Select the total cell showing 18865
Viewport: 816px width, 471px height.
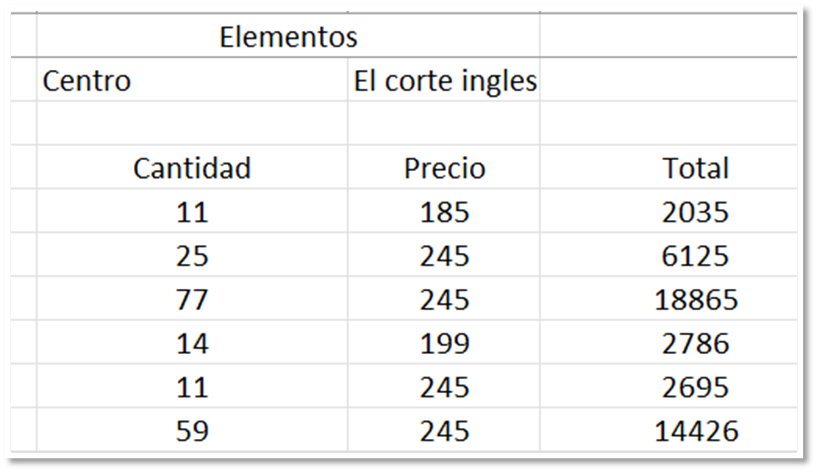click(x=669, y=298)
